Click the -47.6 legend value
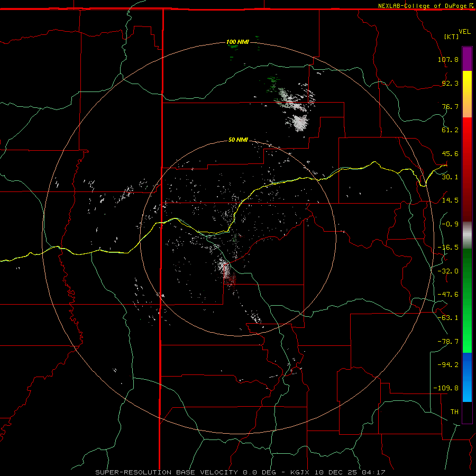 [x=448, y=295]
